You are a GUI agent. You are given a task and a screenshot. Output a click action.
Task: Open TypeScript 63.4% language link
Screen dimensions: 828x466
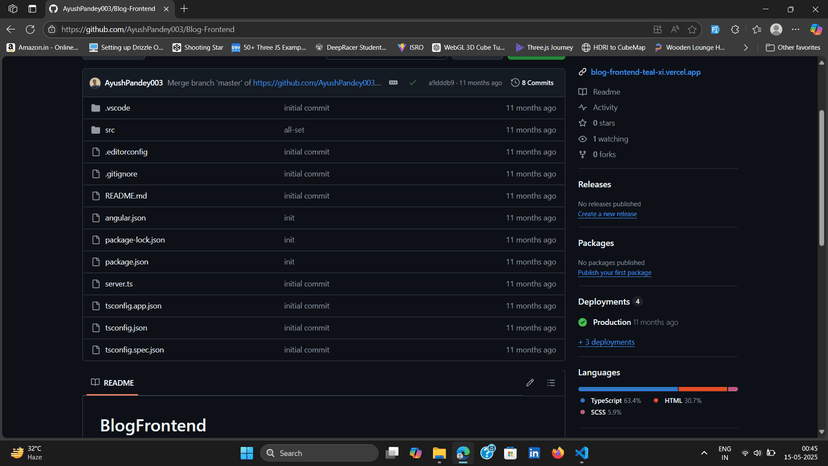tap(610, 401)
